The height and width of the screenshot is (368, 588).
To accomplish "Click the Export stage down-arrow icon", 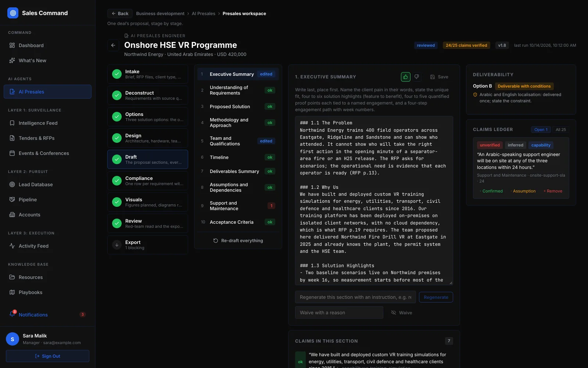I will (x=117, y=245).
